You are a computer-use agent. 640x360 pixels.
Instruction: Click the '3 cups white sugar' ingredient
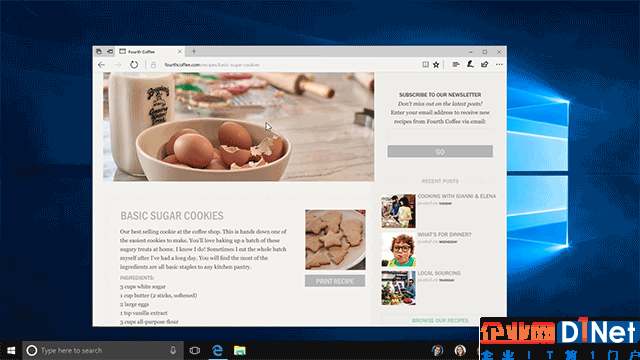[143, 287]
